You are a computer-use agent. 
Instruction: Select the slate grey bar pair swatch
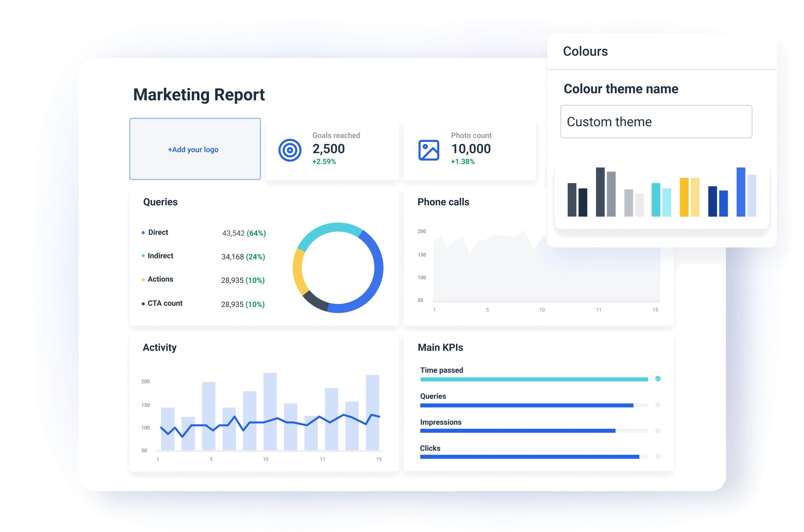(x=605, y=192)
